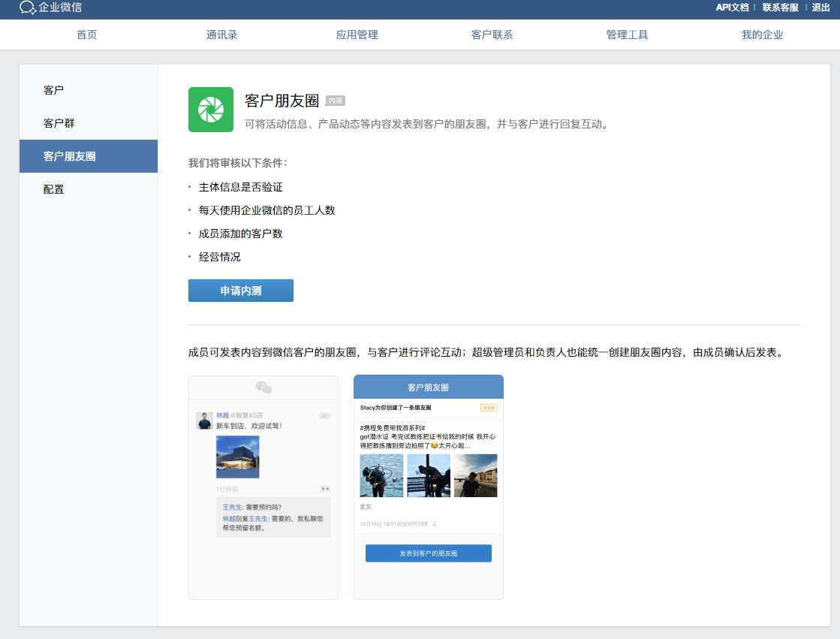Open 管理工具 tab
The width and height of the screenshot is (840, 639).
point(627,35)
